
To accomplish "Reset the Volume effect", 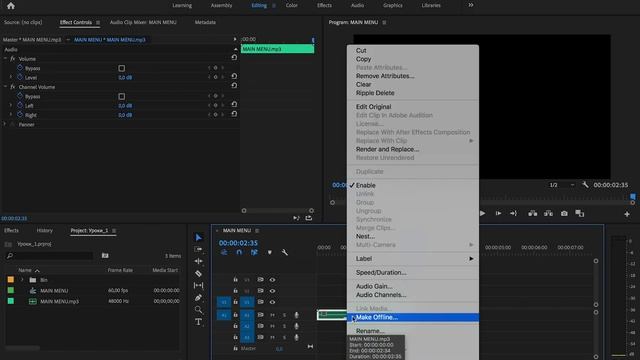I will (x=234, y=58).
